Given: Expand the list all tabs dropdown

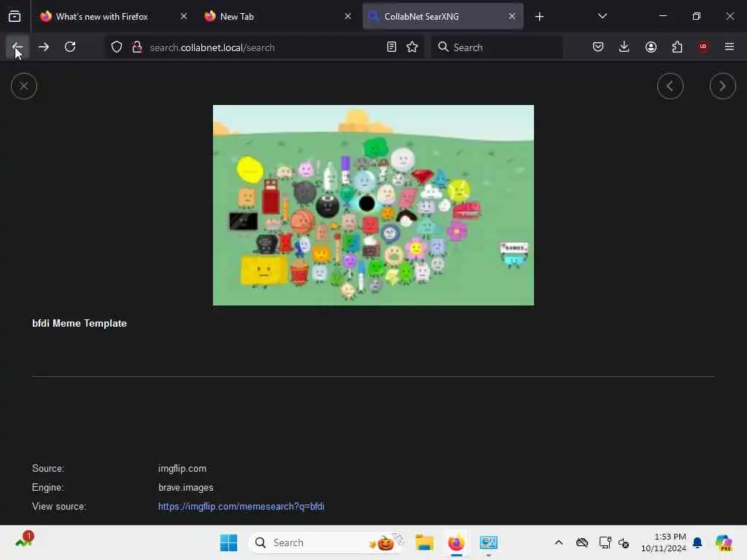Looking at the screenshot, I should pyautogui.click(x=603, y=17).
